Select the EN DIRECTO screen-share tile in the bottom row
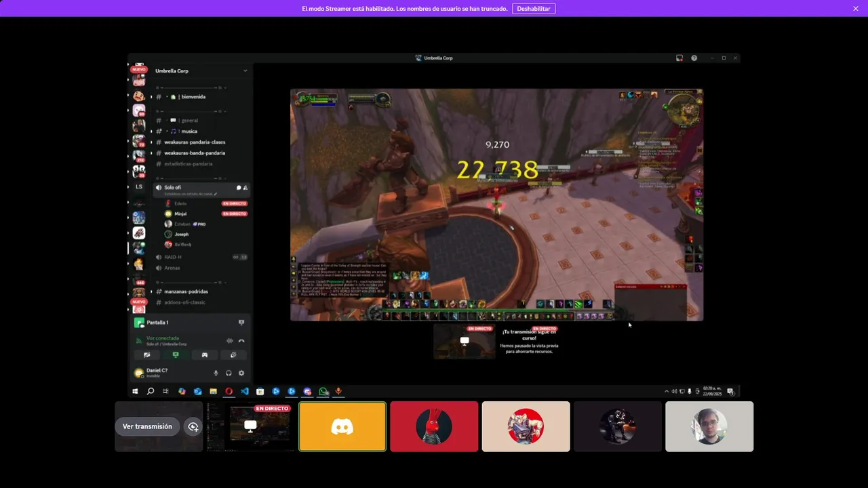Screen dimensions: 868x488 tap(250, 426)
